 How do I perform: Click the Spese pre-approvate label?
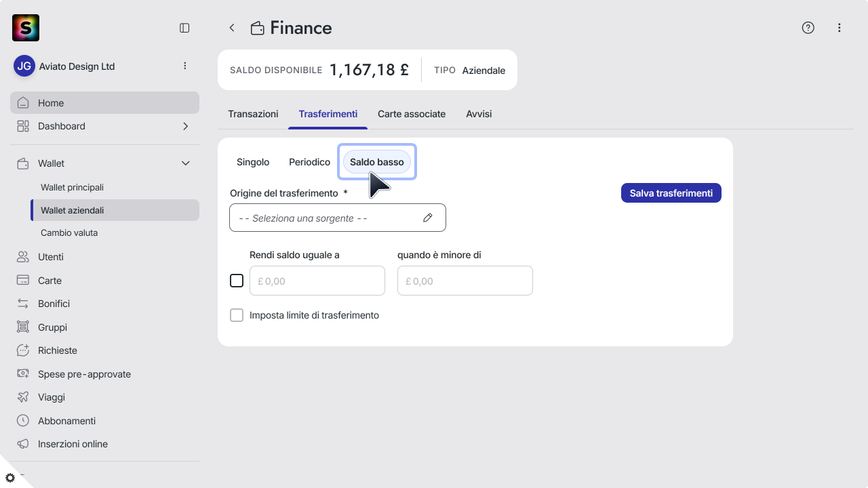coord(84,374)
